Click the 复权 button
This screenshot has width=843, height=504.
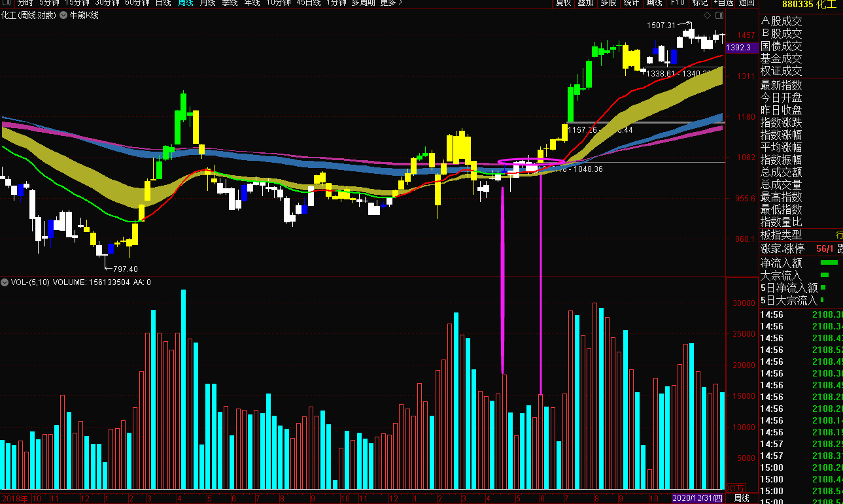[563, 3]
